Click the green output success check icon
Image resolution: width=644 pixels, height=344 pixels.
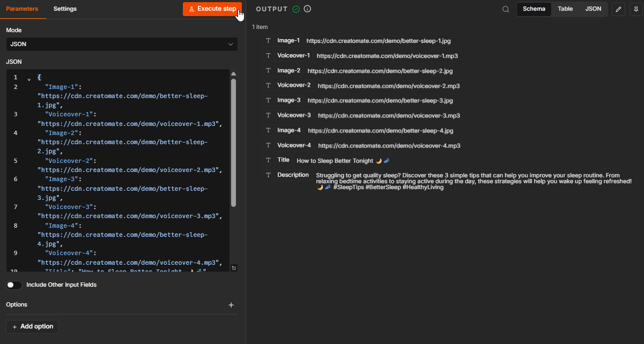click(296, 9)
